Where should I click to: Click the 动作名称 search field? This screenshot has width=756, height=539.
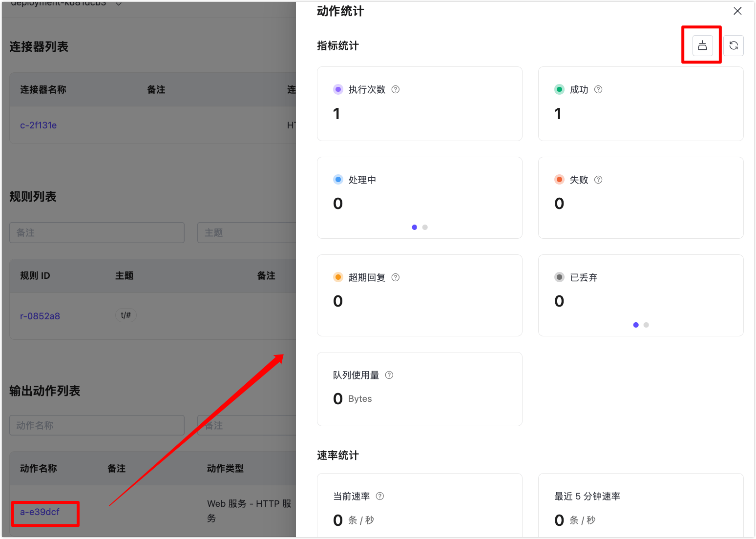(97, 426)
